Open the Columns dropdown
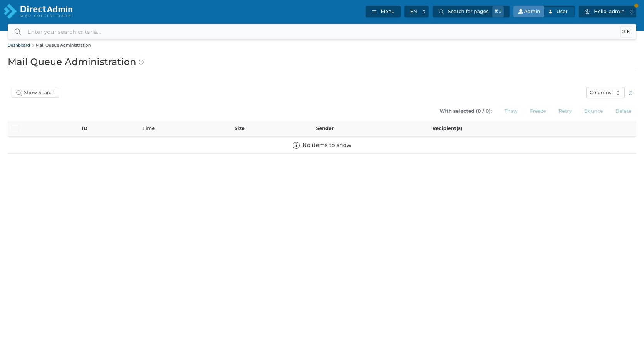The width and height of the screenshot is (644, 362). (605, 93)
